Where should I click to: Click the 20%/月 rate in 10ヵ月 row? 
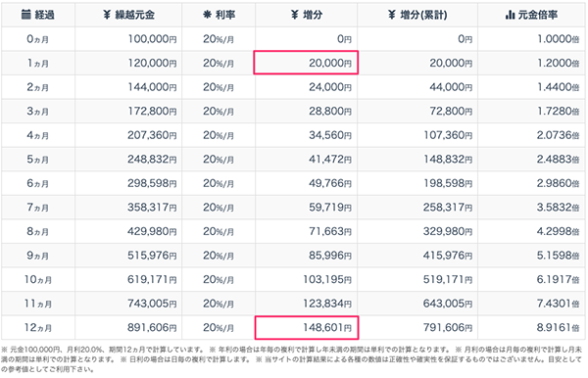tap(219, 279)
